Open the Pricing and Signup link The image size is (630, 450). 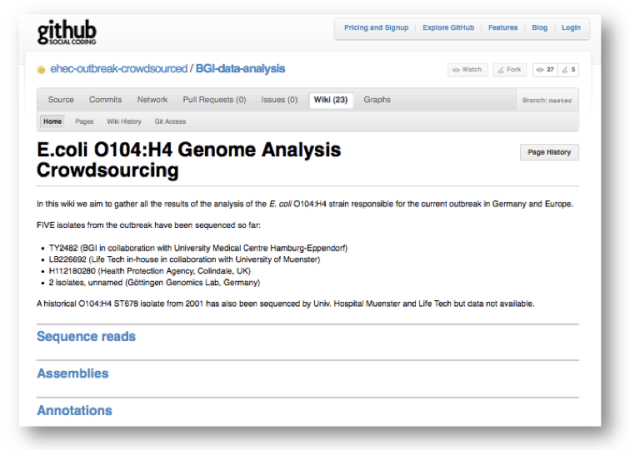click(x=376, y=28)
